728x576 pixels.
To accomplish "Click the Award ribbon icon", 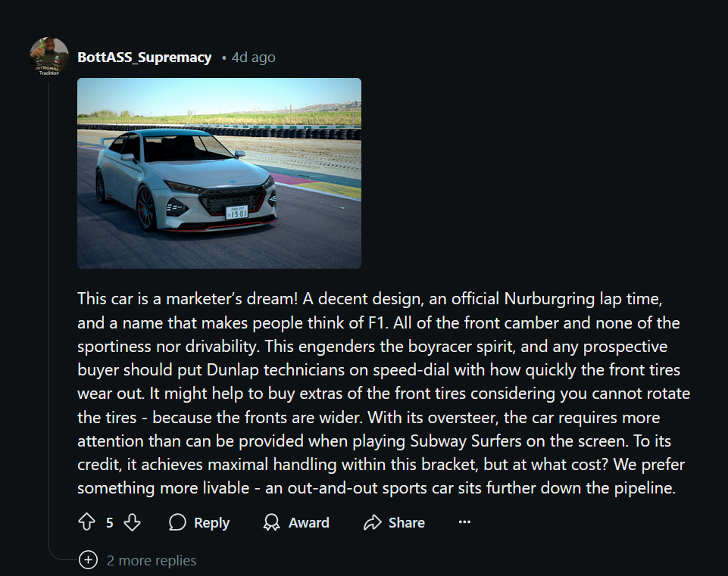I will pyautogui.click(x=271, y=522).
